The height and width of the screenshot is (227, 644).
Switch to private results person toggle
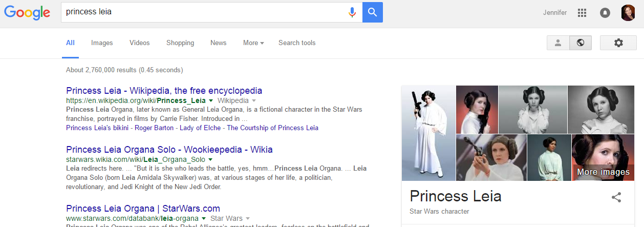[558, 43]
